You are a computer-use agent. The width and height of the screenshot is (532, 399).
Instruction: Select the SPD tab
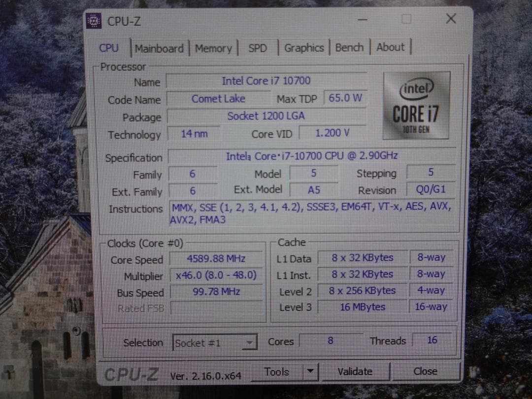[x=257, y=48]
